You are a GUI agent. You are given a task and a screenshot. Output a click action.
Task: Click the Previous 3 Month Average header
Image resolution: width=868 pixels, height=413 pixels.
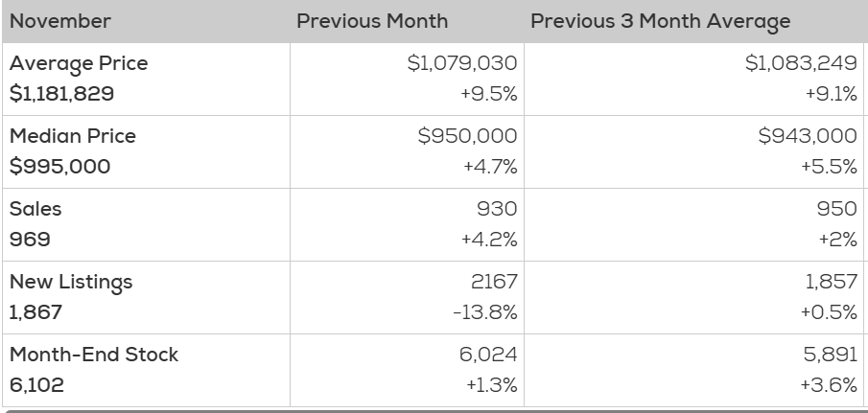click(662, 20)
